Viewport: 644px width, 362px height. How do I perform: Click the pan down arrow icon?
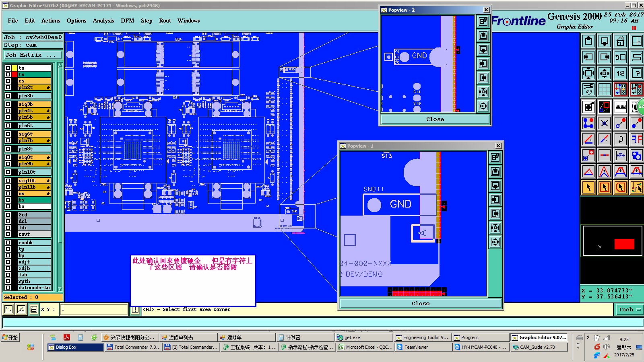(x=605, y=41)
